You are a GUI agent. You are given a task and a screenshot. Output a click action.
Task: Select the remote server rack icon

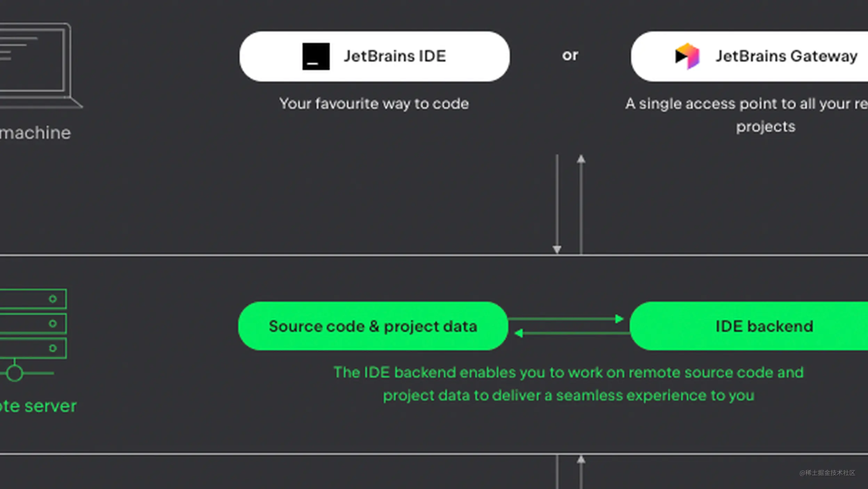(31, 324)
